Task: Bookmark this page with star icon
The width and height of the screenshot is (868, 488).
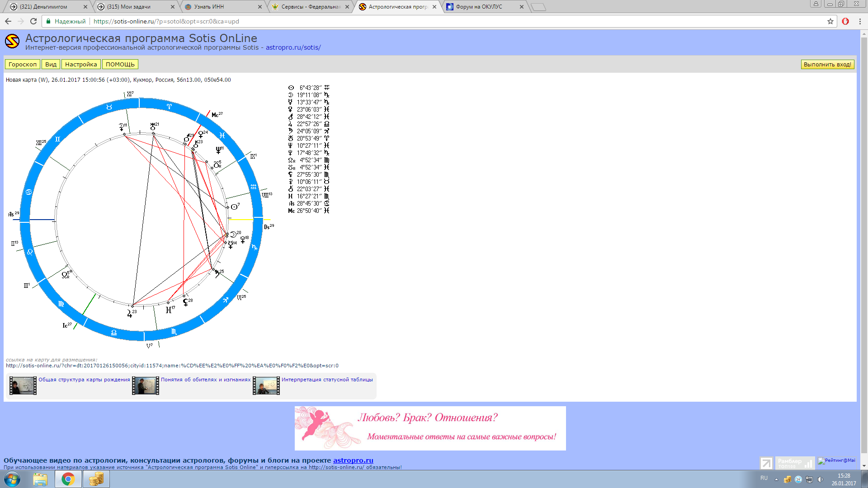Action: click(830, 21)
